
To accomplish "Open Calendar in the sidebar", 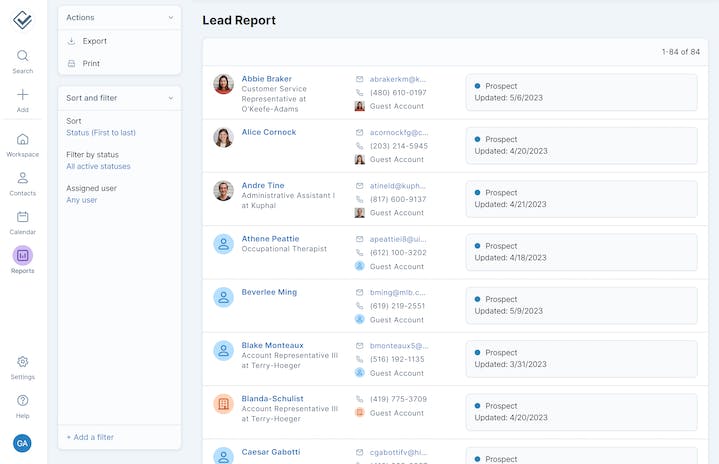I will click(x=22, y=223).
